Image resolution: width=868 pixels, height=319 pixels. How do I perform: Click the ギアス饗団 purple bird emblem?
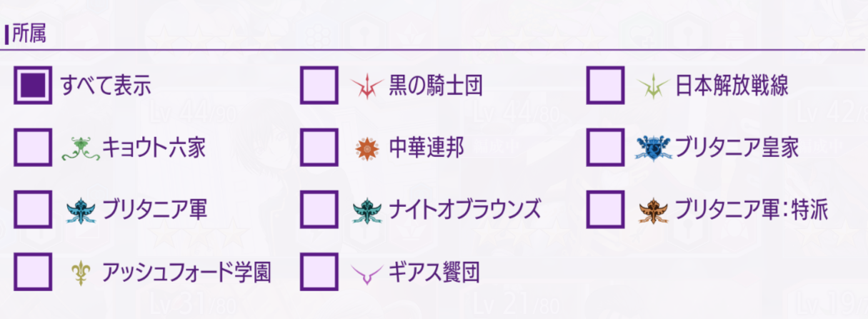368,272
